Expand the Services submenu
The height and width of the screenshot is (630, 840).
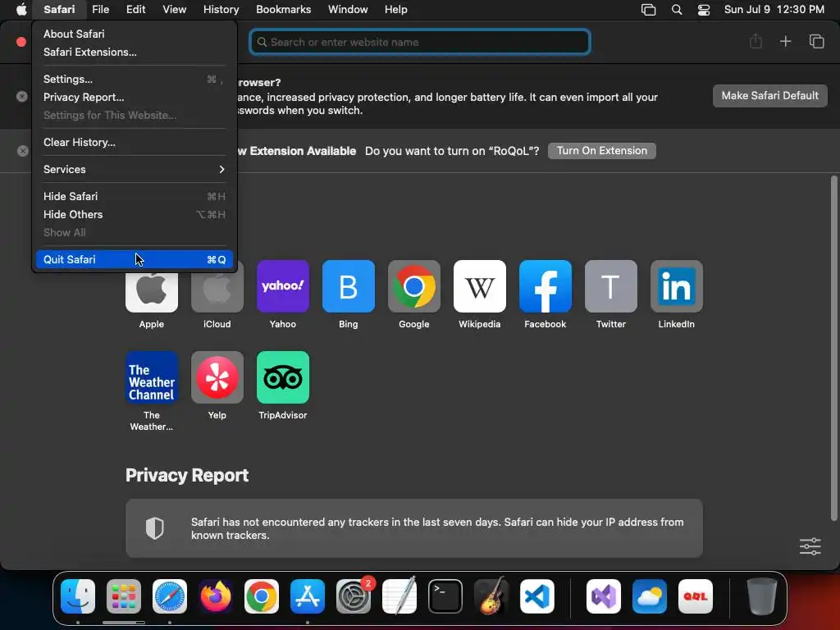point(134,169)
